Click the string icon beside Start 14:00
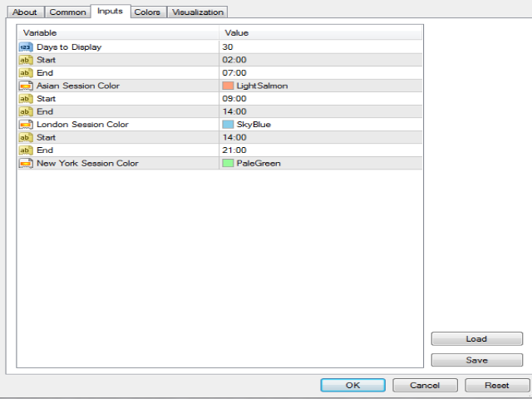The height and width of the screenshot is (399, 532). pyautogui.click(x=26, y=137)
